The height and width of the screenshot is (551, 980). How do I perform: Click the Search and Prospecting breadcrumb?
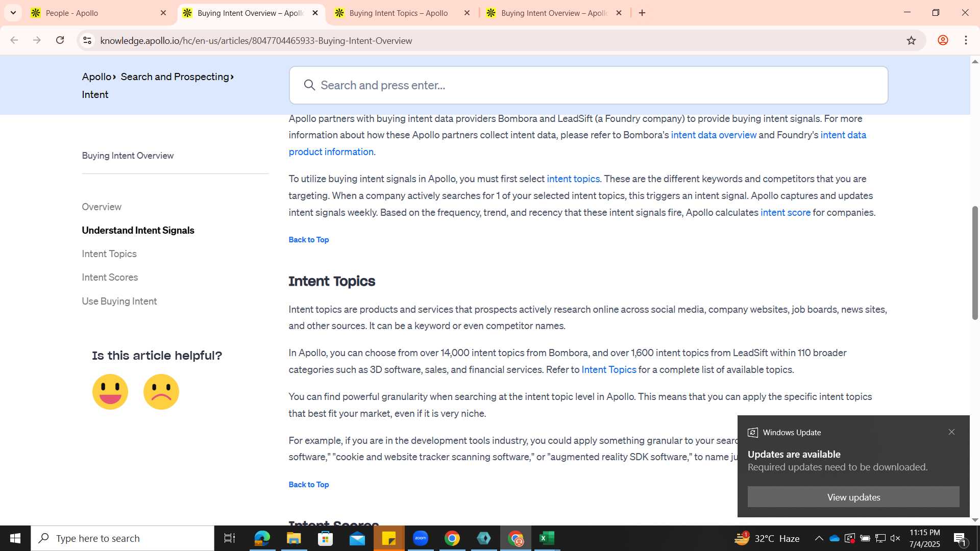175,77
